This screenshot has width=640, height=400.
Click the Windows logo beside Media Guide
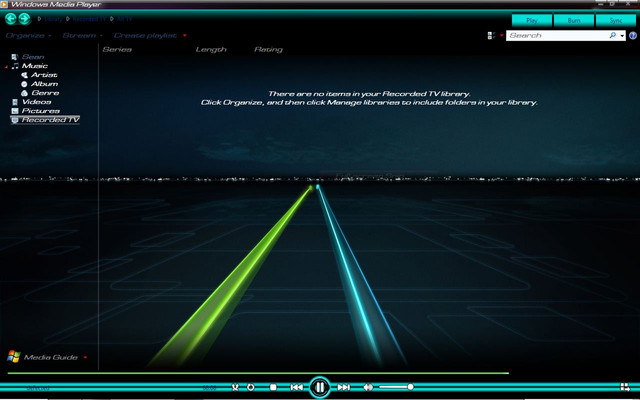click(x=13, y=356)
